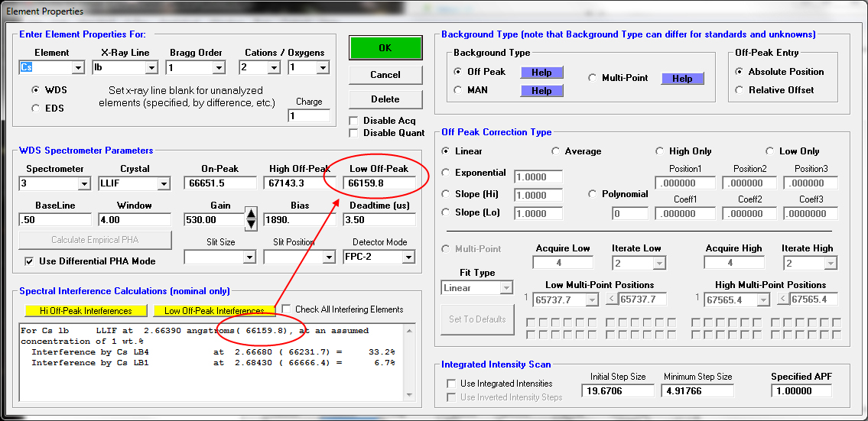Select the EDS radio button
Screen dimensions: 868x421
coord(35,108)
